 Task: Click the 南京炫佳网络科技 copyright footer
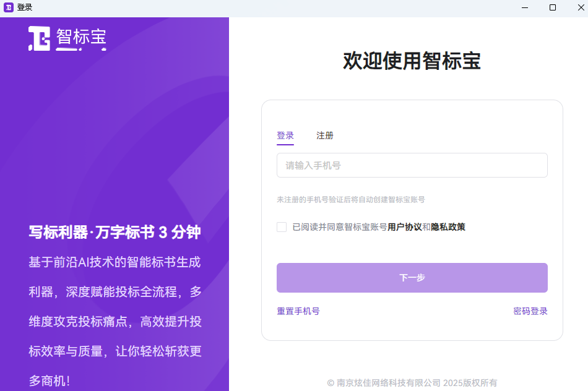point(412,383)
